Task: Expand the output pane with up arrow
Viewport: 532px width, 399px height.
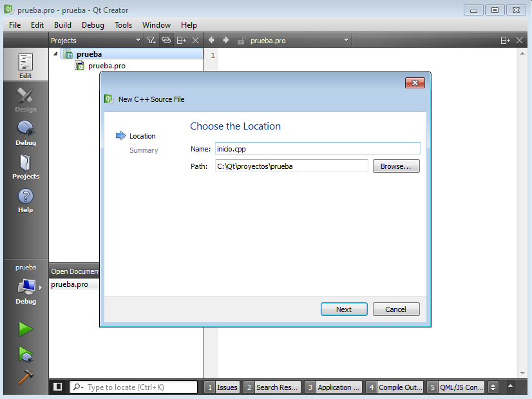Action: click(510, 386)
